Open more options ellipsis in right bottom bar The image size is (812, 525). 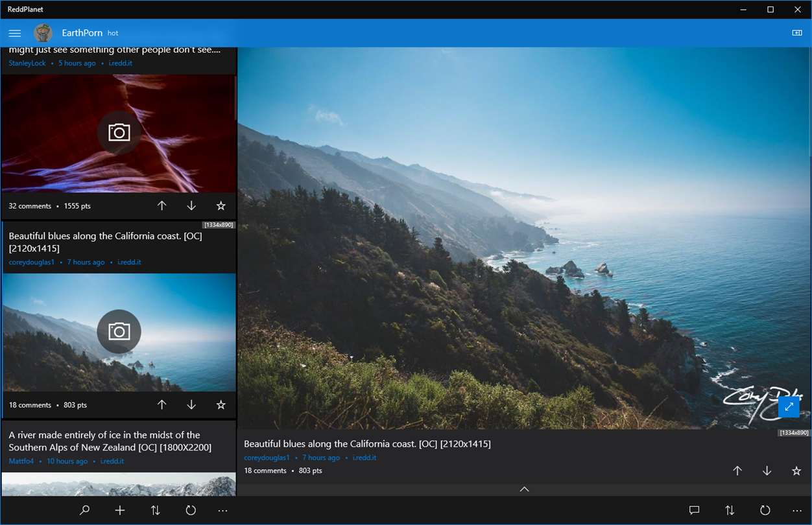tap(797, 510)
